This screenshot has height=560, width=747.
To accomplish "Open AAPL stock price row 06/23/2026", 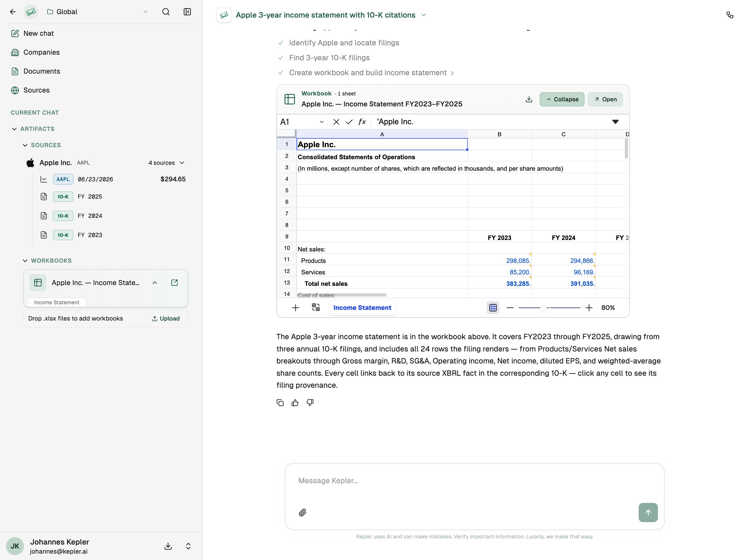I will [113, 179].
